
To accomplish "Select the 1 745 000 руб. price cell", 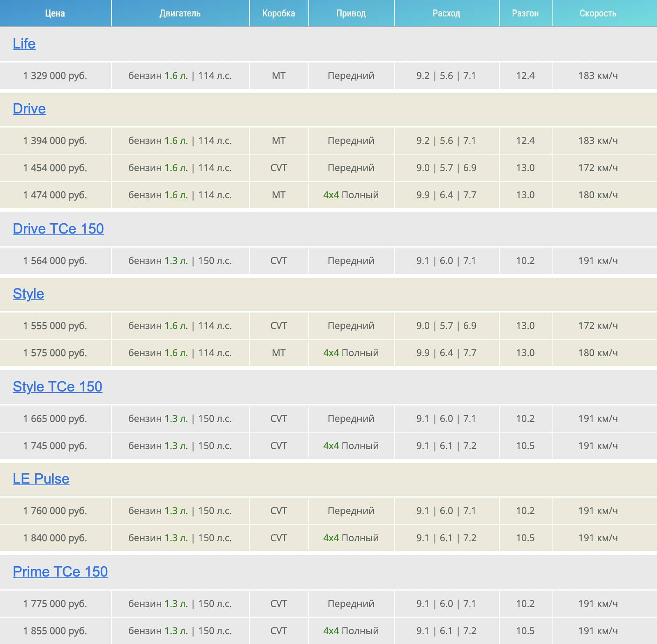I will [55, 446].
